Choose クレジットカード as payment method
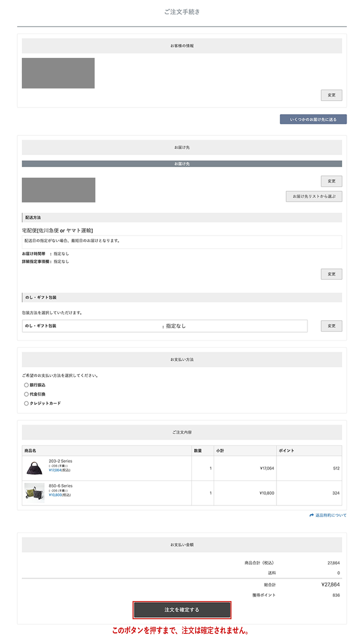364x640 pixels. click(x=26, y=403)
